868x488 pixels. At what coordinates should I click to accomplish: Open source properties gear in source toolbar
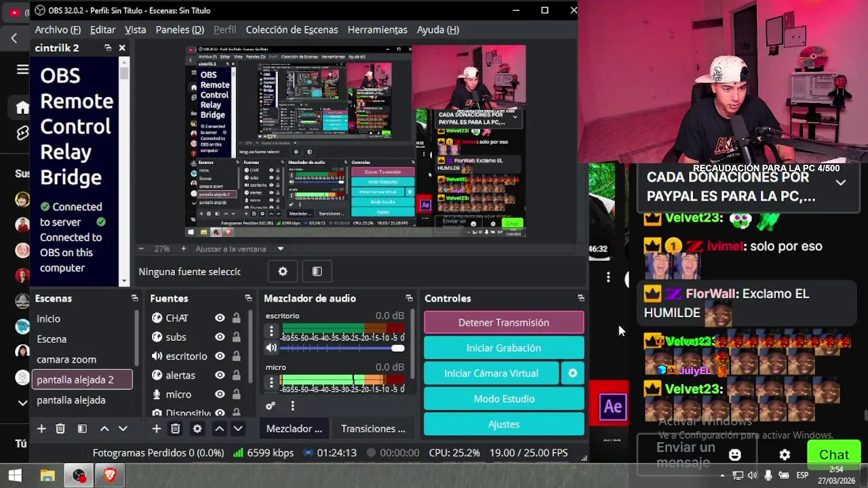(283, 272)
